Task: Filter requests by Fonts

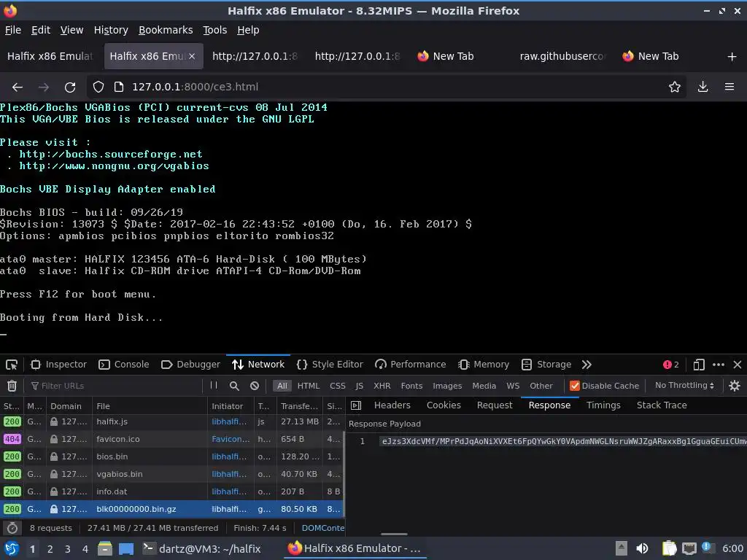Action: [x=411, y=386]
